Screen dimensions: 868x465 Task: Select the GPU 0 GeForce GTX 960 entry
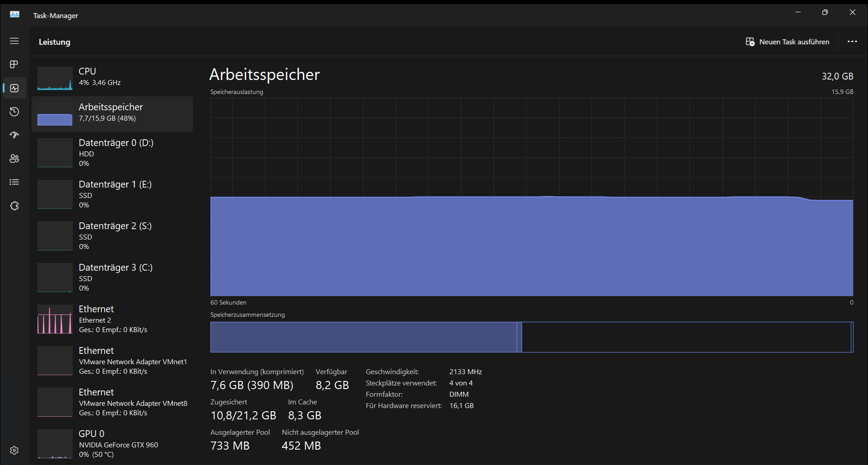point(112,444)
